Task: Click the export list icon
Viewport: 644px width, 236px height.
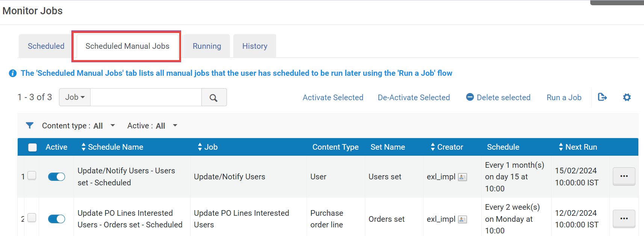Action: coord(602,97)
